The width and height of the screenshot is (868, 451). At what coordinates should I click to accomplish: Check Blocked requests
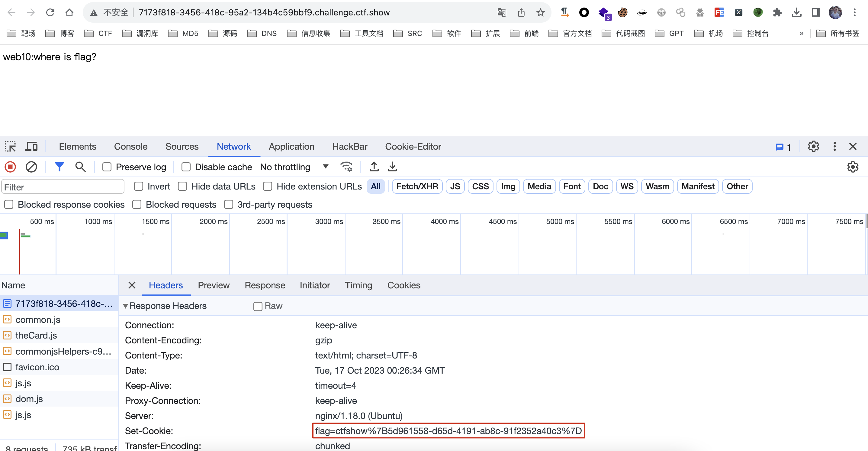click(137, 204)
